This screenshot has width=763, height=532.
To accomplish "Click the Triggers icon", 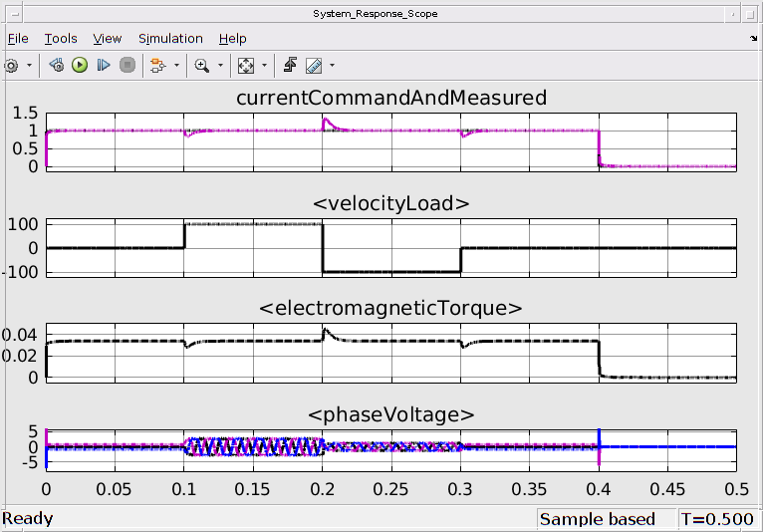I will click(290, 65).
